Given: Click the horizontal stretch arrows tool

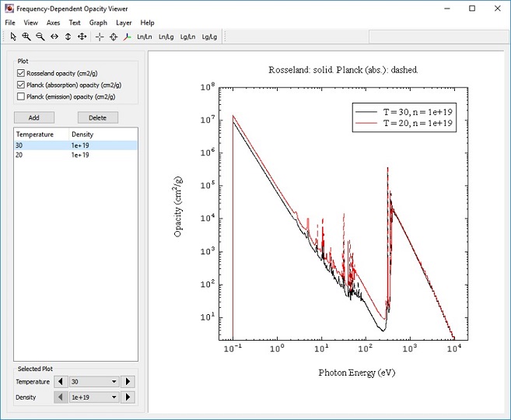Looking at the screenshot, I should [x=54, y=37].
